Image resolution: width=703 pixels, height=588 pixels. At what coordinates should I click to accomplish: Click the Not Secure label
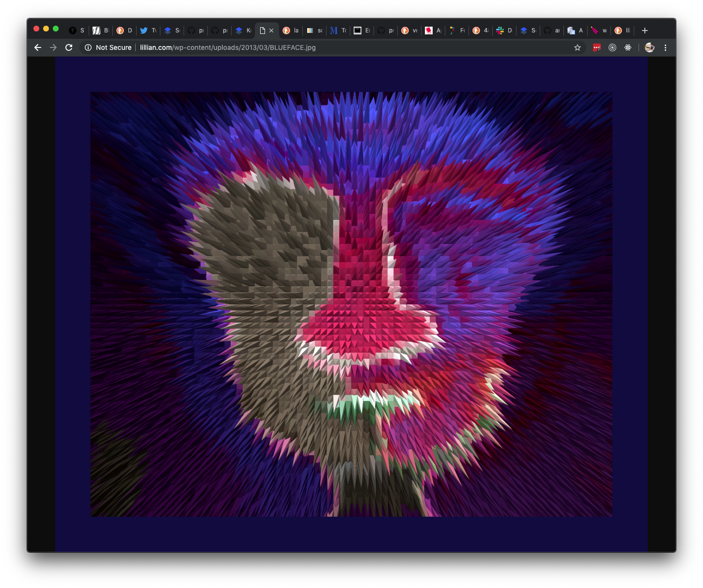pyautogui.click(x=113, y=47)
